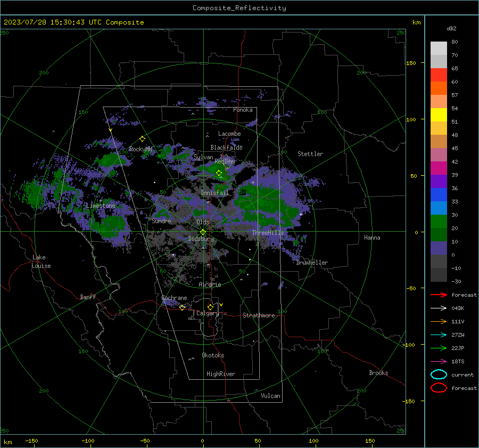Click the Didsbury city label
Screen dimensions: 479x448
click(x=201, y=239)
